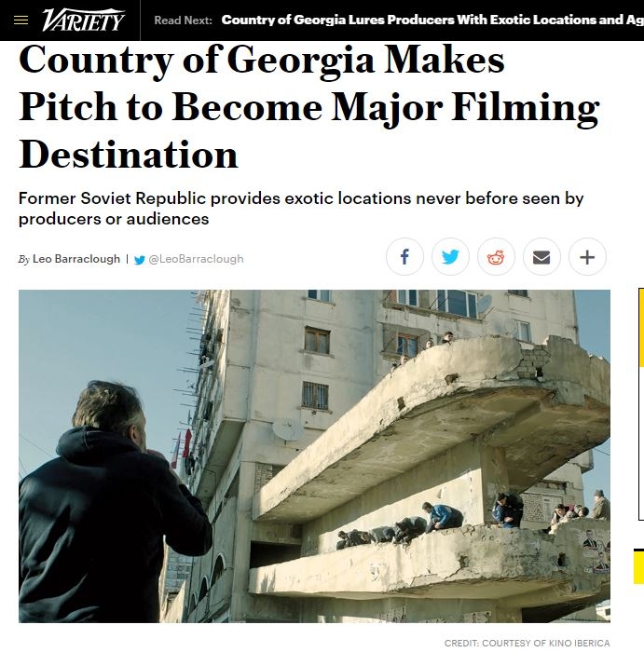Click the article headline text
This screenshot has height=652, width=644.
(309, 107)
